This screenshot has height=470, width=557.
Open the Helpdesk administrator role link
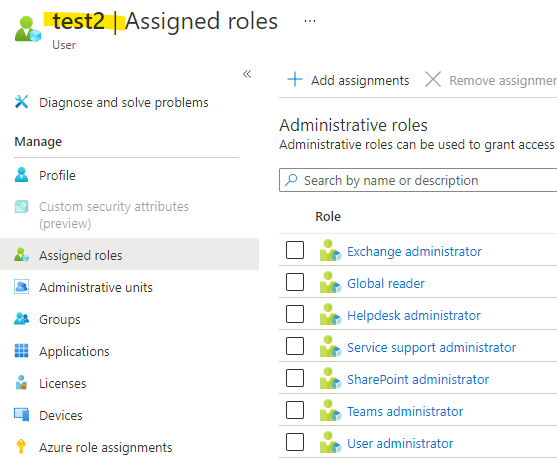pos(413,315)
